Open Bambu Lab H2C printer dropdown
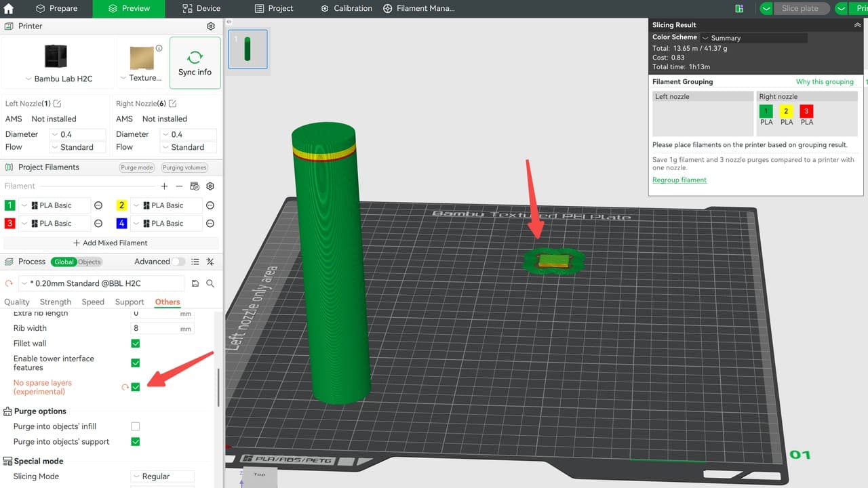 tap(58, 79)
